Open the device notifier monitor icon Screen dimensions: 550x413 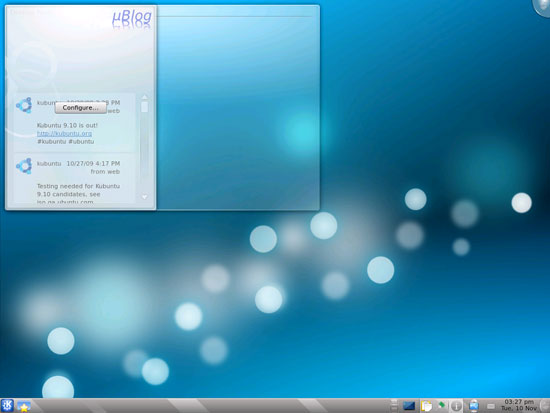474,406
